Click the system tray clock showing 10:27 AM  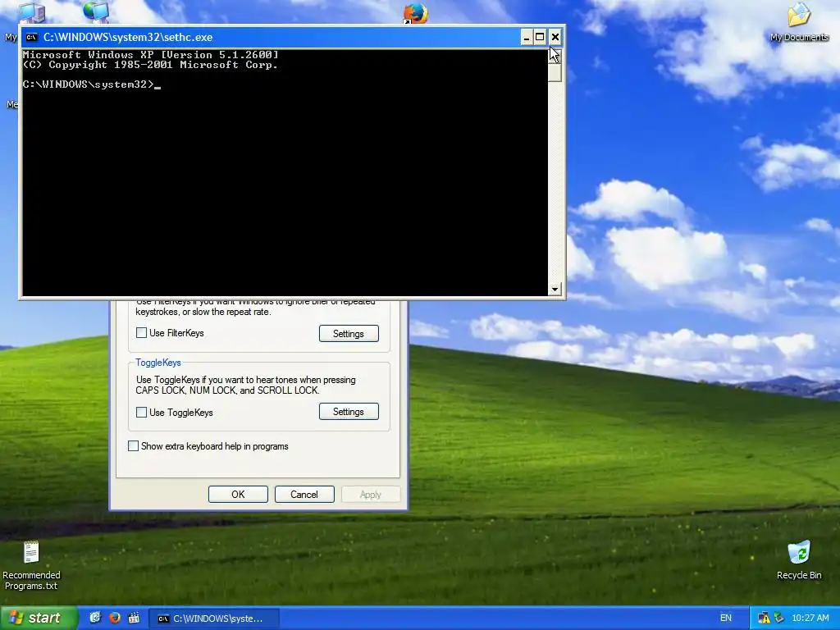(810, 618)
